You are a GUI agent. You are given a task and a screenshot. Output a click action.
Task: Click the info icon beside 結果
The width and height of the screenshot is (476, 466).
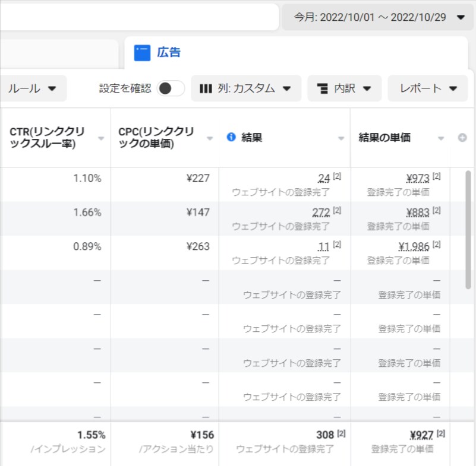(x=231, y=137)
